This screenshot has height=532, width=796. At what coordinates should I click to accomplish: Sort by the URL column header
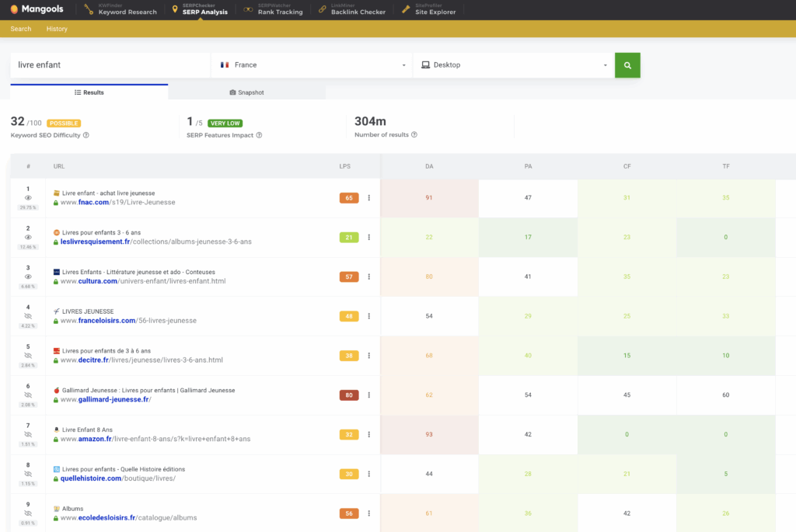tap(59, 166)
